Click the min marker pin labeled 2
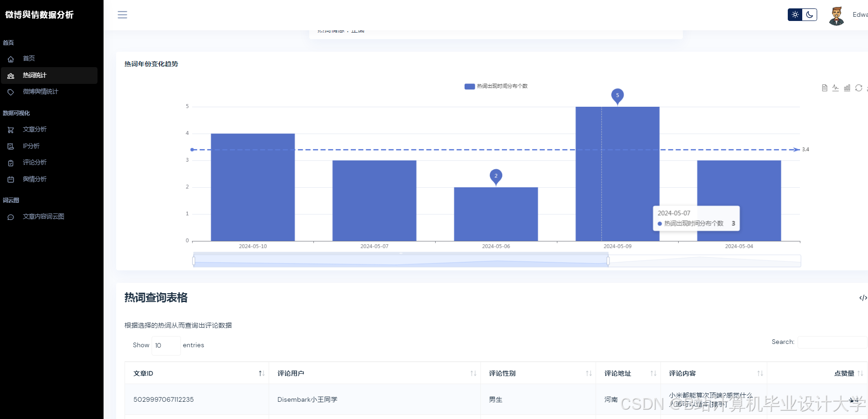The width and height of the screenshot is (868, 419). (x=496, y=177)
